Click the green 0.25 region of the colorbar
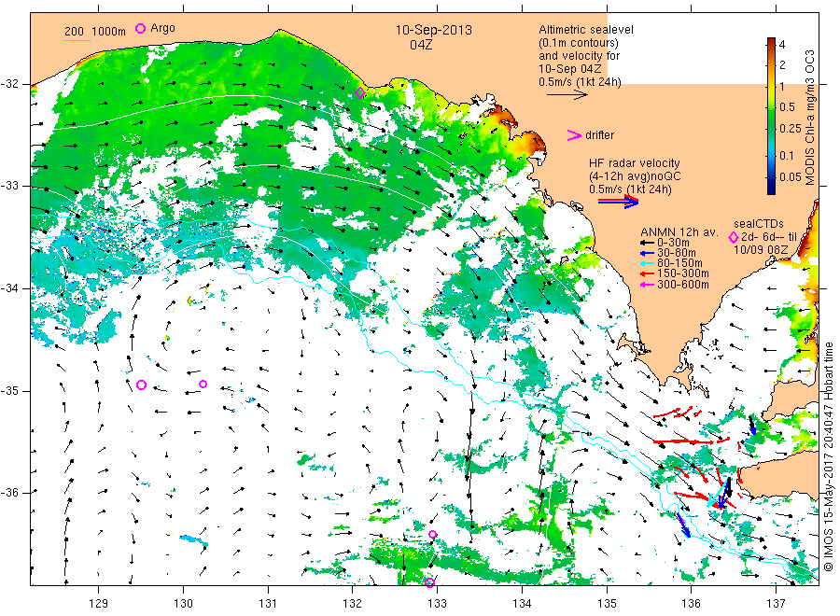The image size is (840, 616). [x=771, y=129]
